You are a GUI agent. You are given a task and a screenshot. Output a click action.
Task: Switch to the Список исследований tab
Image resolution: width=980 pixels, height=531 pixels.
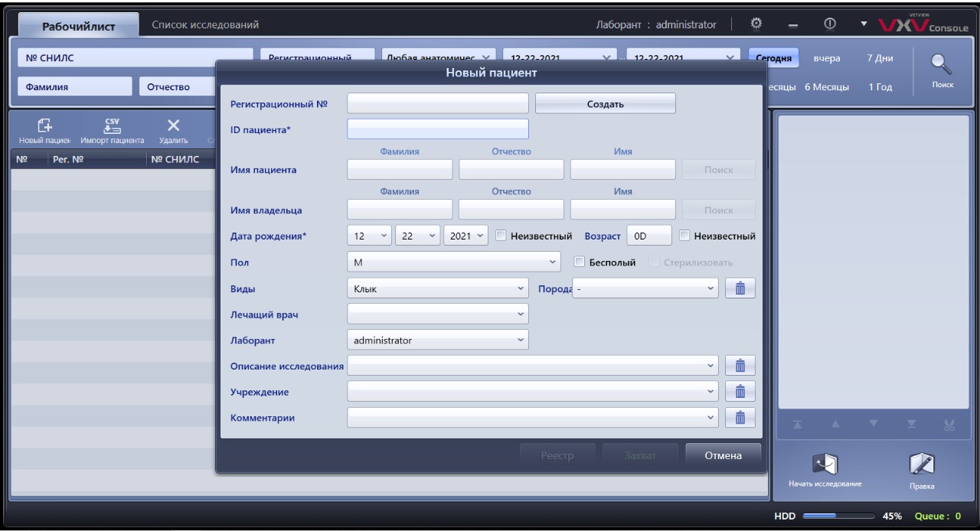[x=205, y=26]
